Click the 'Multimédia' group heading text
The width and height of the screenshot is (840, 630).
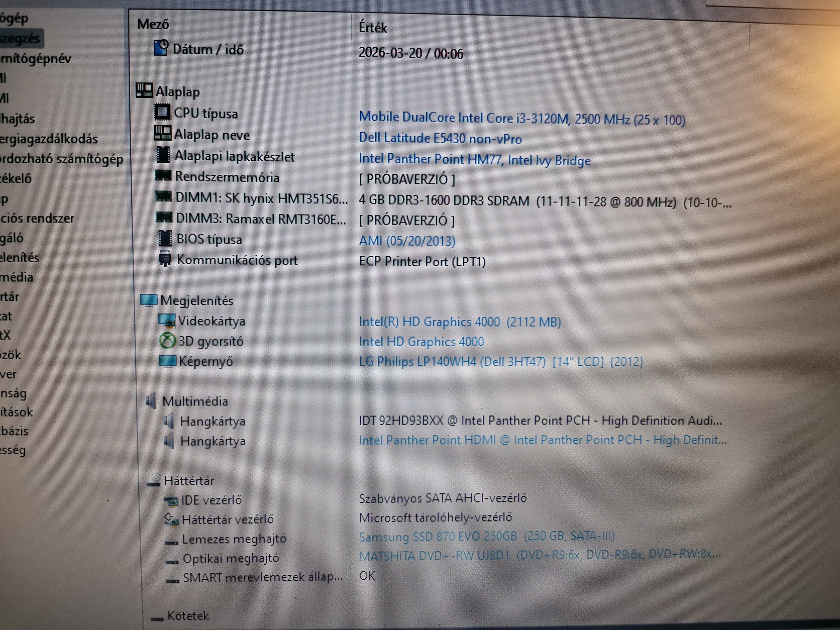(x=195, y=401)
